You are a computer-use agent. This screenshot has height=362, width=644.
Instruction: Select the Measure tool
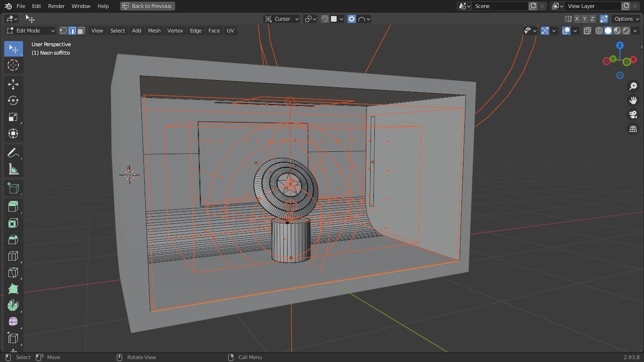pos(13,169)
